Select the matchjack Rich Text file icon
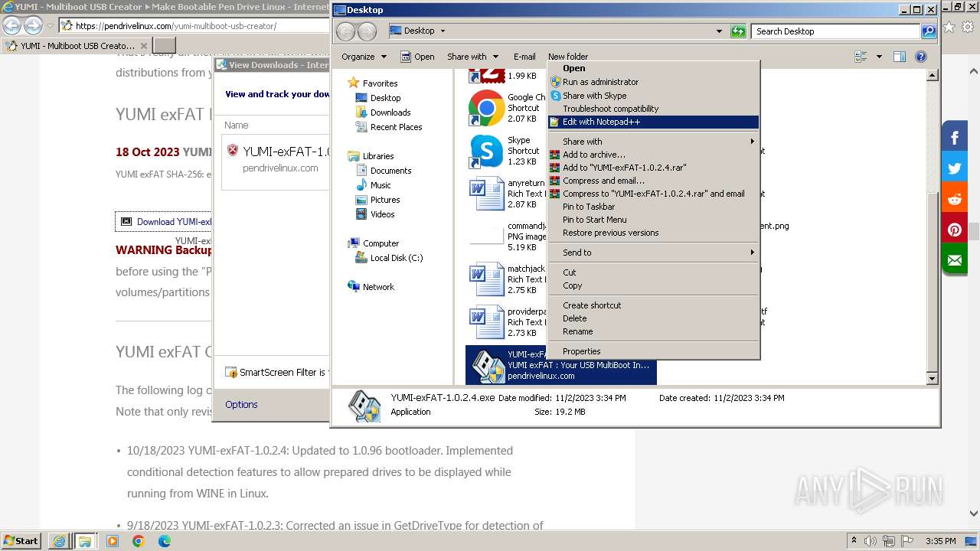 pos(486,279)
